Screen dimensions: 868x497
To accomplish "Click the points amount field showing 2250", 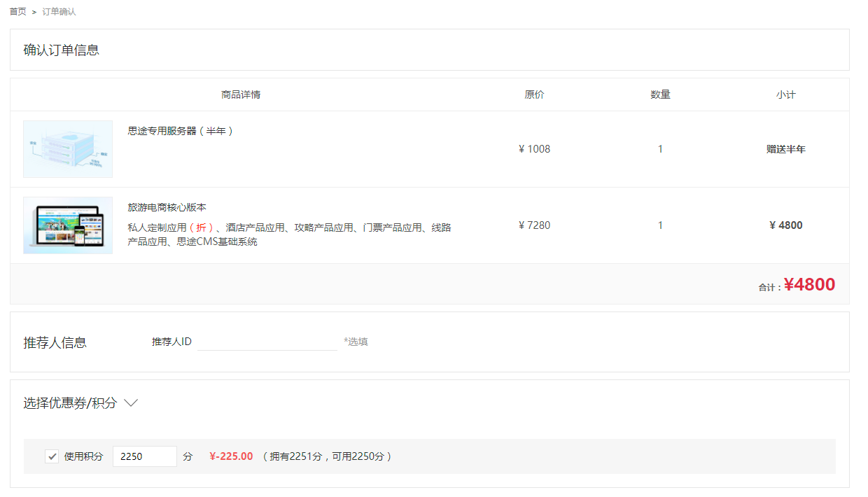I will coord(144,456).
